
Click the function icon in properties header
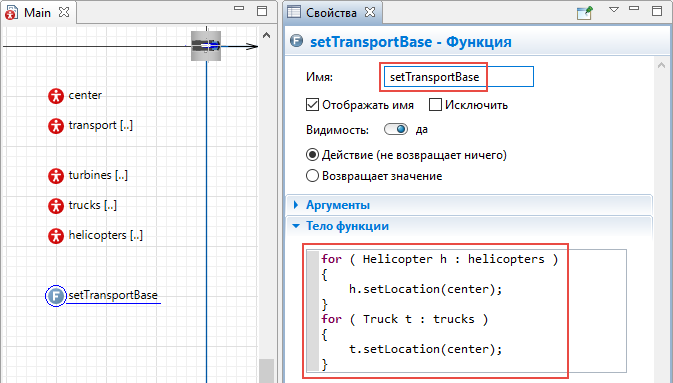pos(297,41)
